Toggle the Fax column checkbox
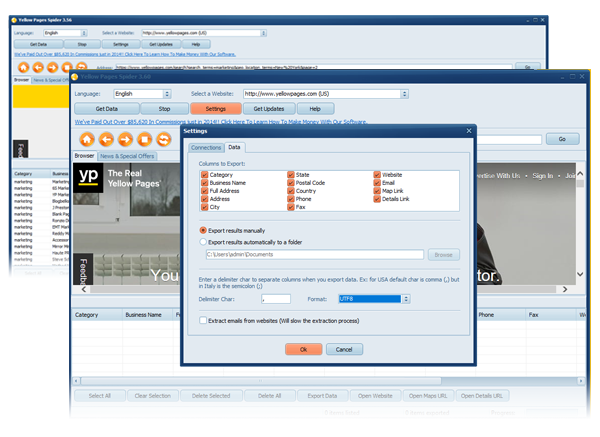Viewport: 600px width, 437px height. point(291,207)
